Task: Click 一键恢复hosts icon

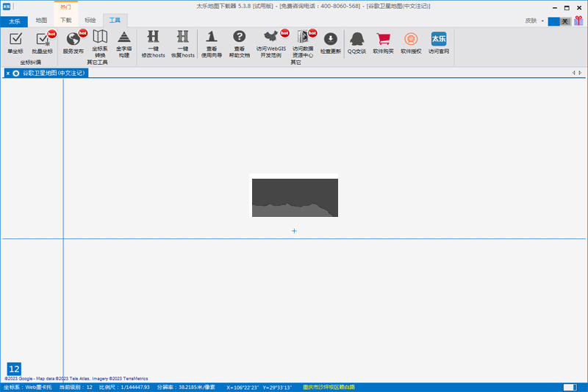Action: (183, 43)
